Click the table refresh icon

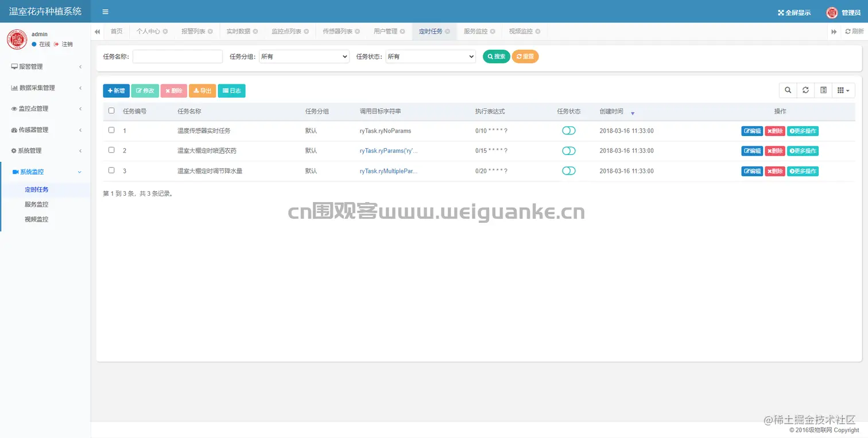coord(805,90)
